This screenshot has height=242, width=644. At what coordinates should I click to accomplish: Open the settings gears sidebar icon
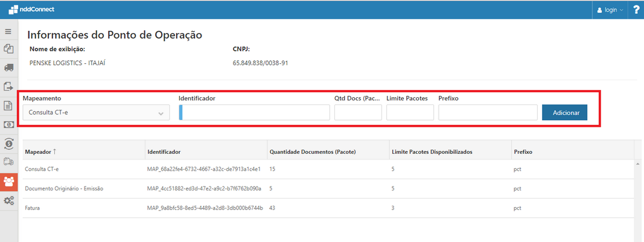pyautogui.click(x=8, y=200)
